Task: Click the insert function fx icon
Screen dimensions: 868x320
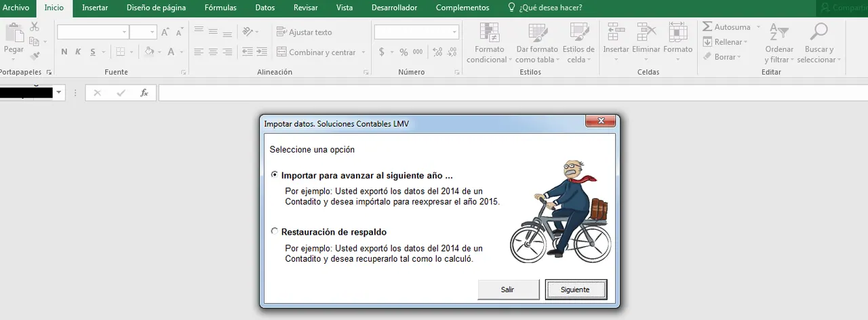Action: (144, 93)
